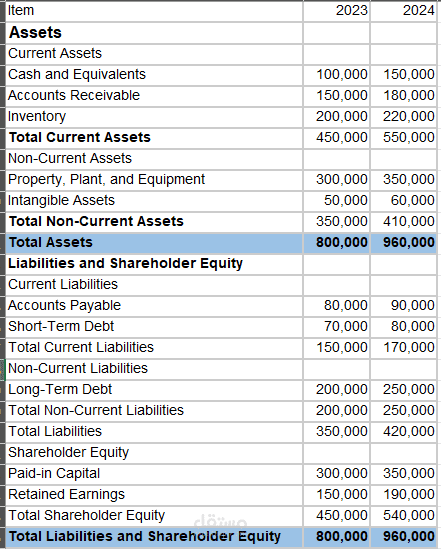Screen dimensions: 441x549
Task: Click the 'Total Current Assets' label
Action: tap(154, 138)
